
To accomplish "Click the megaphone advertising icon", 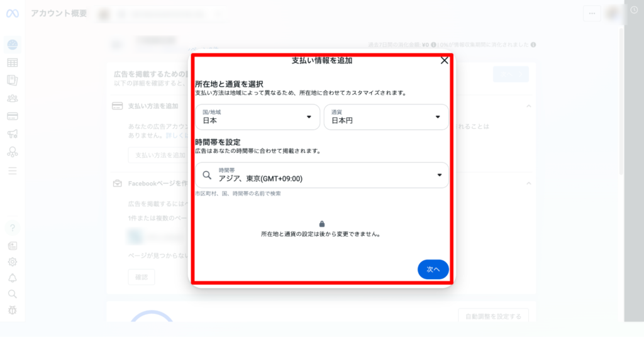I will [13, 134].
